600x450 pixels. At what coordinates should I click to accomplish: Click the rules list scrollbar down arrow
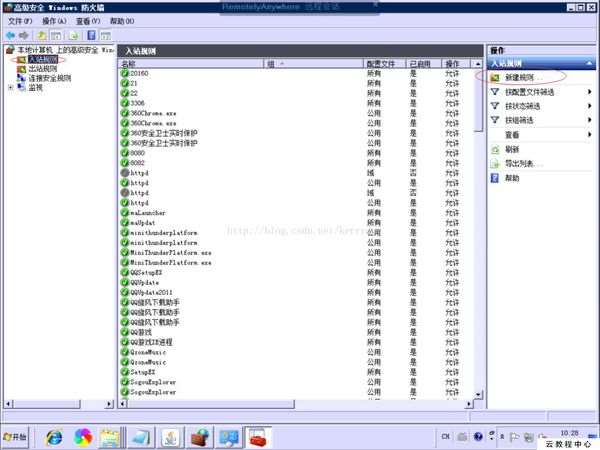[x=478, y=395]
